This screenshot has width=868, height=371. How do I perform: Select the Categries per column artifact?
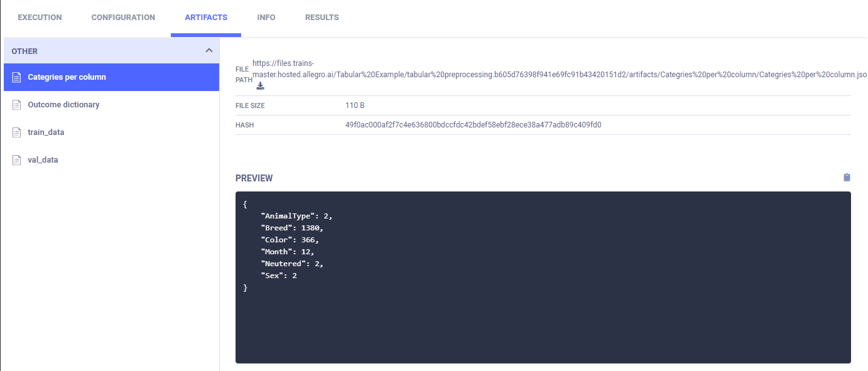point(67,77)
